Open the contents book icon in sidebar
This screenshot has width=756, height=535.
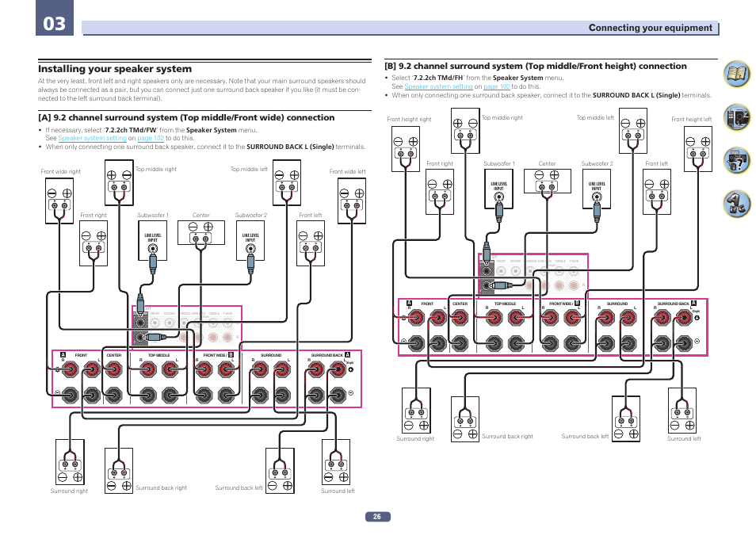[x=737, y=74]
